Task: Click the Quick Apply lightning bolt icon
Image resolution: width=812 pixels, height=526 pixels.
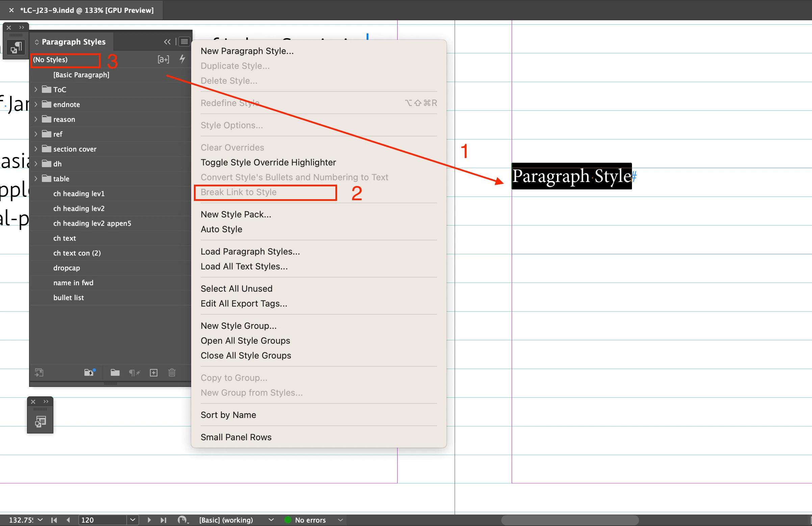Action: 182,59
